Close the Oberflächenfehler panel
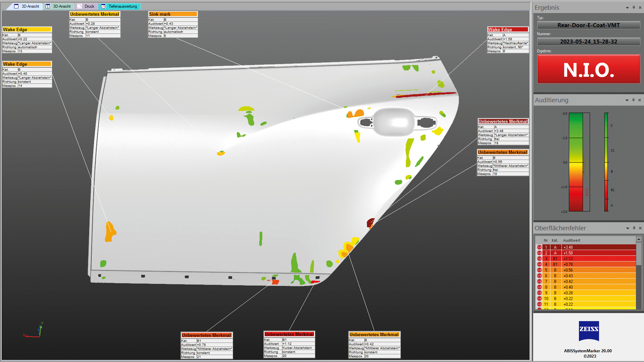 (x=640, y=228)
